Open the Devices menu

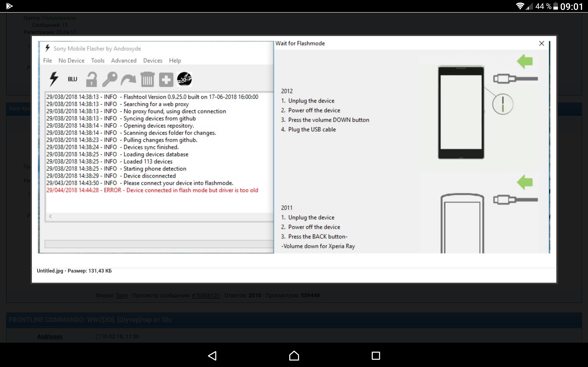[153, 60]
